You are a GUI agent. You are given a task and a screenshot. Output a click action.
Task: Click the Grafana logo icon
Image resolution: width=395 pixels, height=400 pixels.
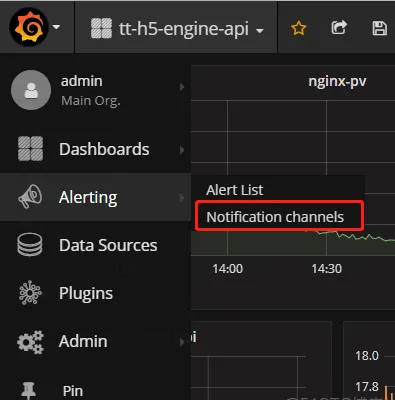point(29,27)
